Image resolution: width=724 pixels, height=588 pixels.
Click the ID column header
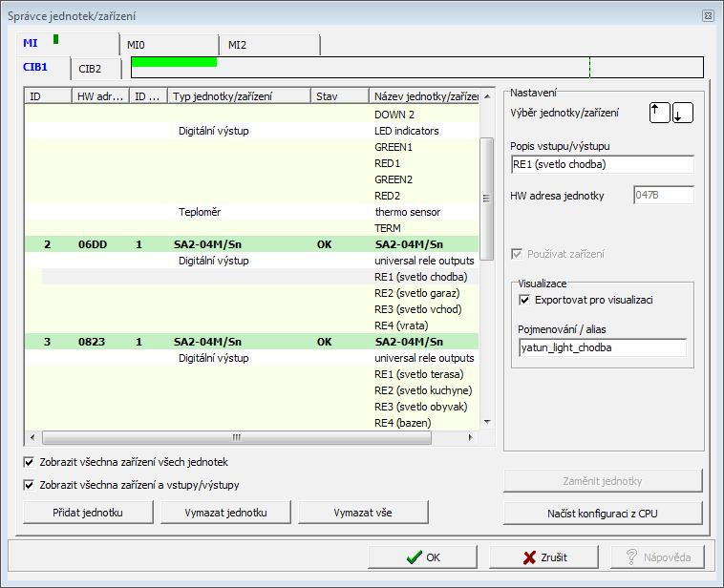coord(48,96)
